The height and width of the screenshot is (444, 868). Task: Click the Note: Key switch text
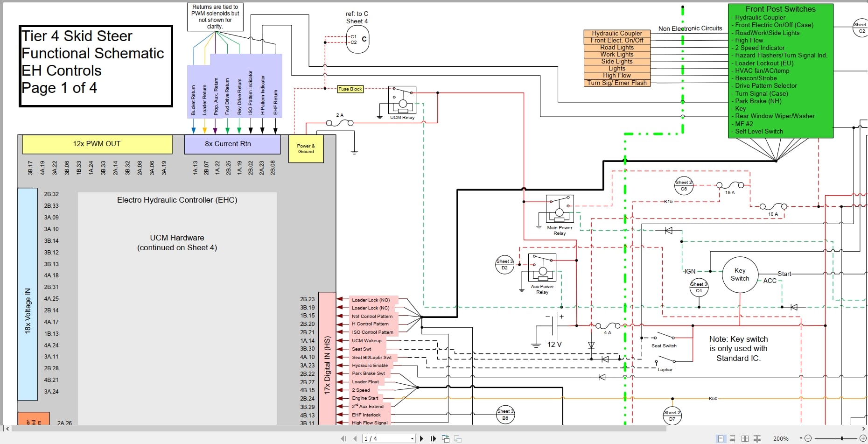coord(738,349)
